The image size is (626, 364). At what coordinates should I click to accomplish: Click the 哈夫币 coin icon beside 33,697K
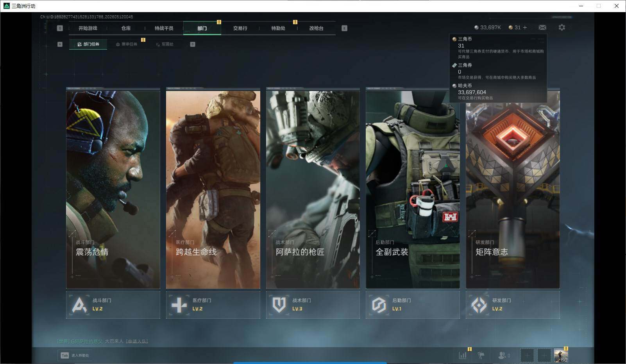pyautogui.click(x=476, y=27)
